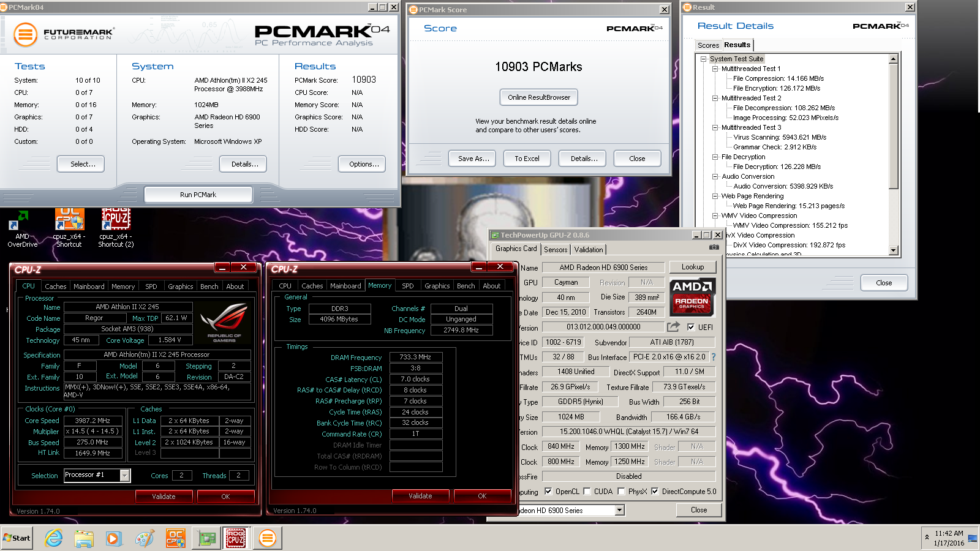Click the Online ResultBrowser button
980x551 pixels.
(539, 97)
